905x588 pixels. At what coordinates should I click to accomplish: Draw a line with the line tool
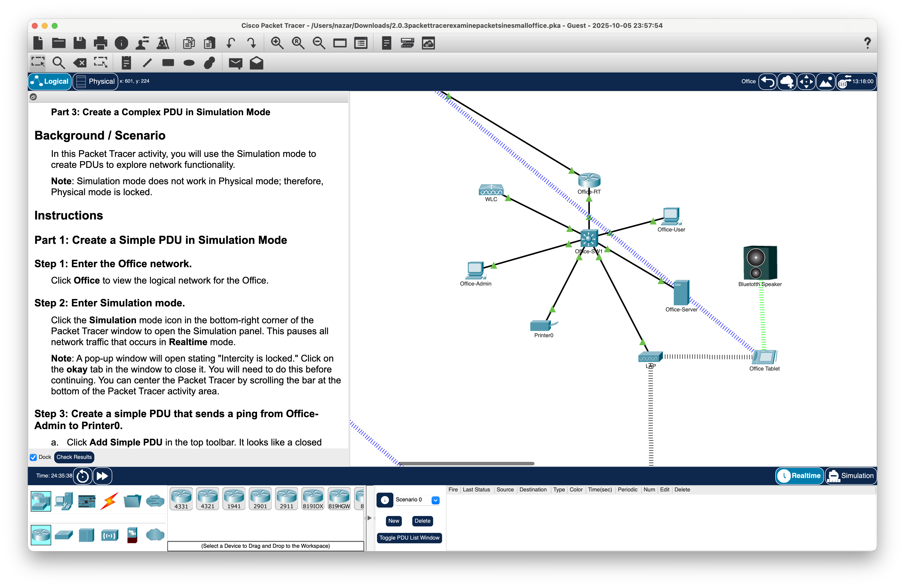pyautogui.click(x=147, y=62)
